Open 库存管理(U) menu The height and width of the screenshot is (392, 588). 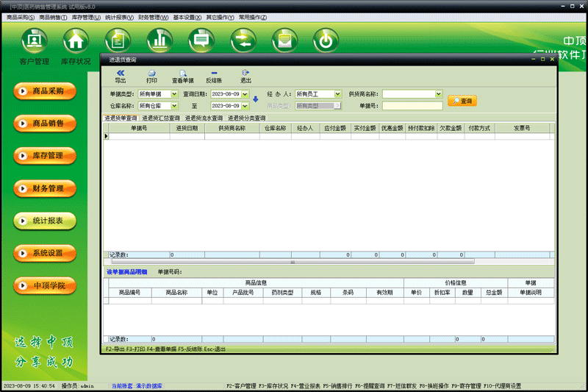[86, 17]
